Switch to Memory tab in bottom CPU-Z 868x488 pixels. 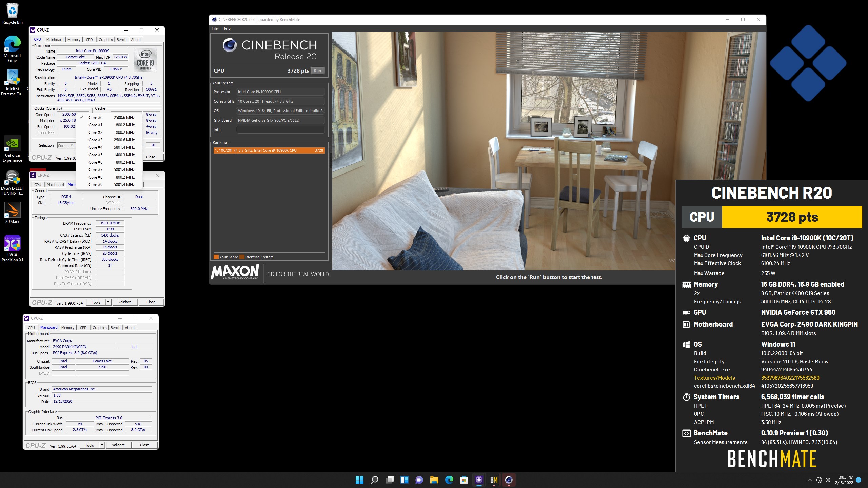point(68,328)
